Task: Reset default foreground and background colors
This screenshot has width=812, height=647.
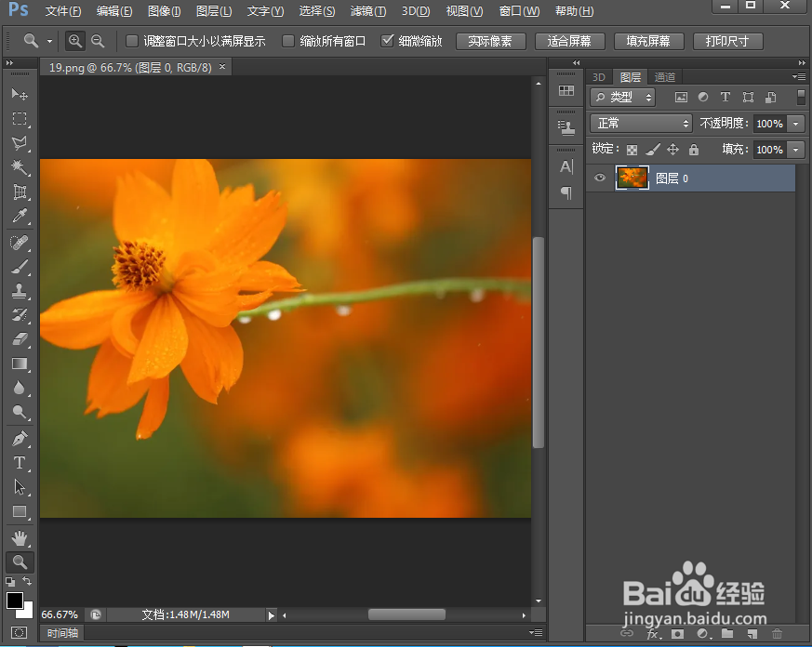Action: pos(10,581)
